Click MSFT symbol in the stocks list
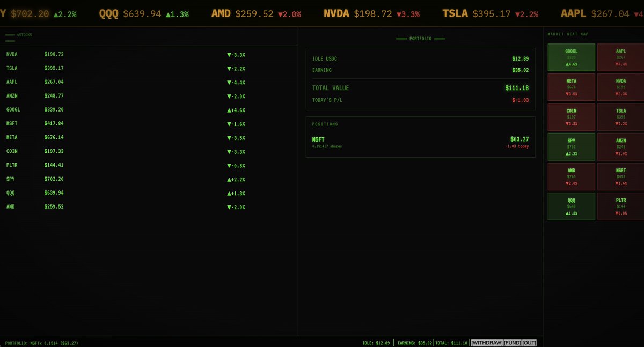This screenshot has width=644, height=347. (12, 123)
